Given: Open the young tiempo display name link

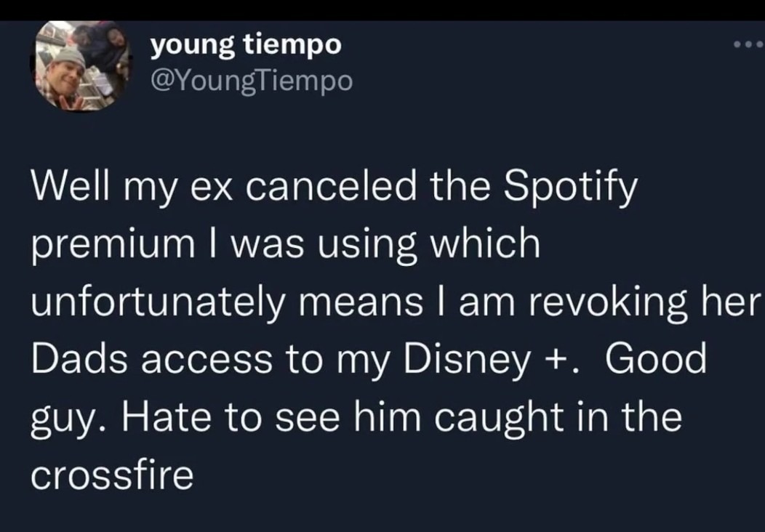Looking at the screenshot, I should pyautogui.click(x=246, y=45).
